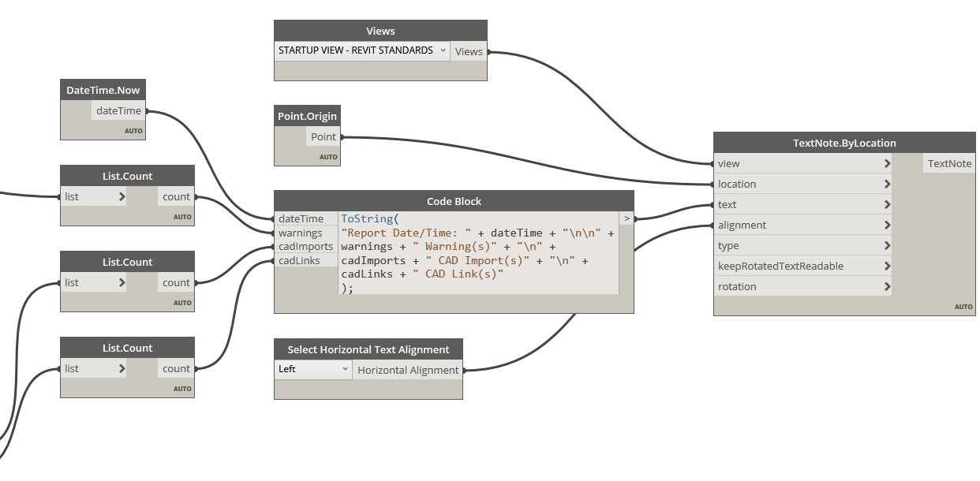The width and height of the screenshot is (980, 481).
Task: Select the DateTime.Now node header
Action: (x=103, y=90)
